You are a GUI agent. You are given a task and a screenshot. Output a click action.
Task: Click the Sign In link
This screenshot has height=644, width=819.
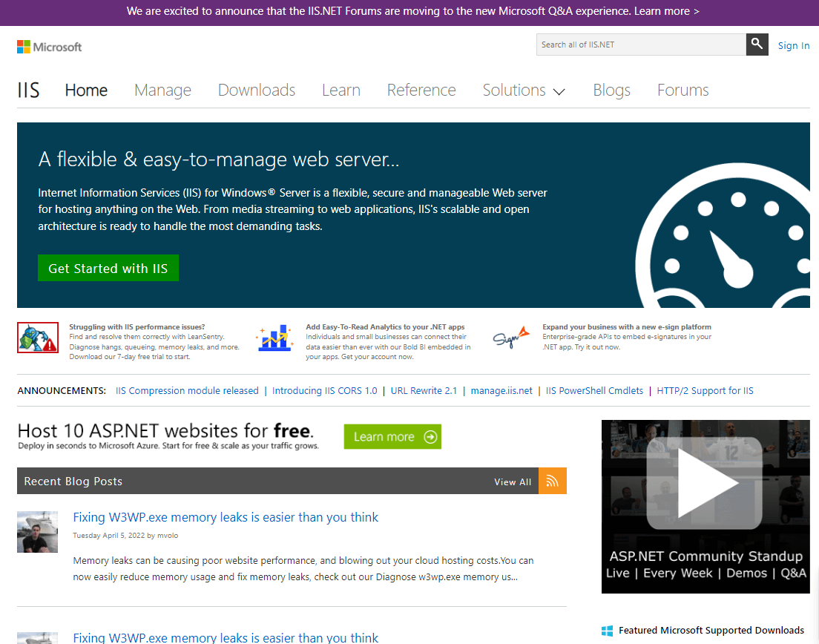(x=793, y=46)
